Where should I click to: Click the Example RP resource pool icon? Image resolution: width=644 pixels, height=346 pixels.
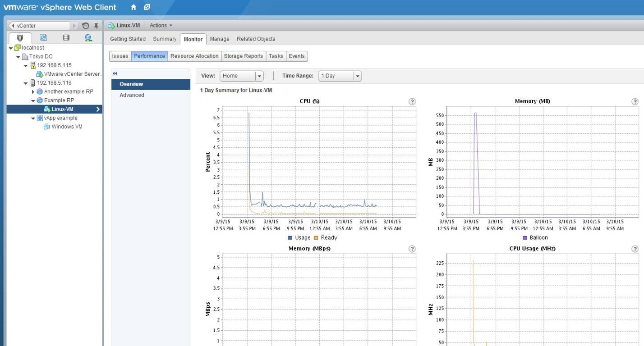40,100
